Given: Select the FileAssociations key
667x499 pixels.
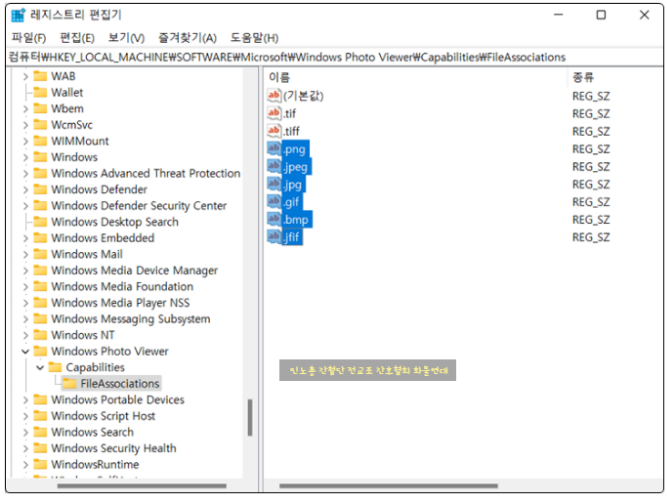Looking at the screenshot, I should 120,384.
